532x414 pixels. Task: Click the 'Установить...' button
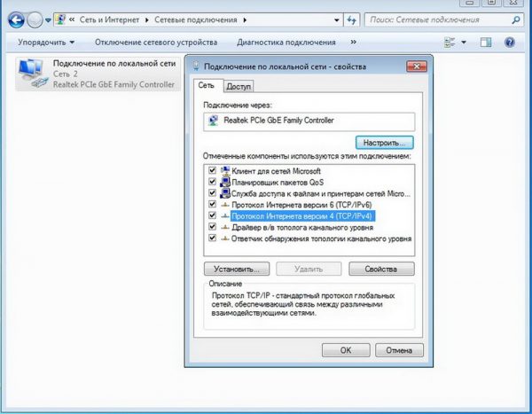tap(237, 269)
